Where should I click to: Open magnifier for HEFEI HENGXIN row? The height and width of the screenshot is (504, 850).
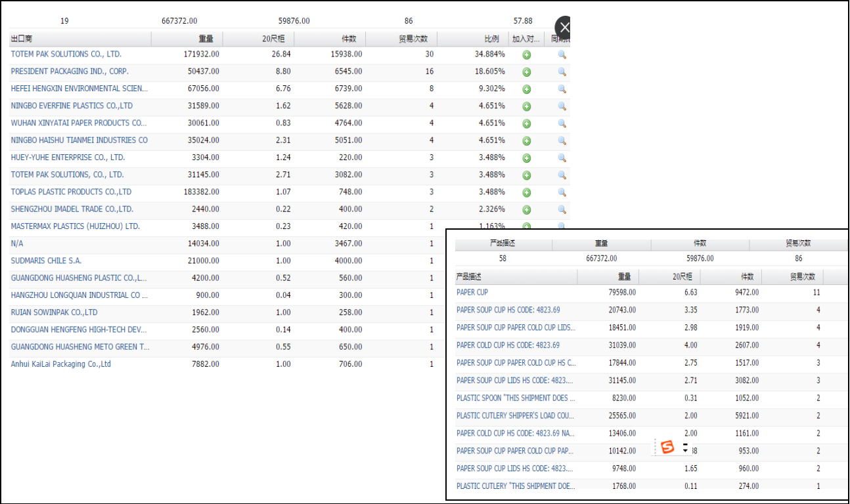pyautogui.click(x=562, y=89)
